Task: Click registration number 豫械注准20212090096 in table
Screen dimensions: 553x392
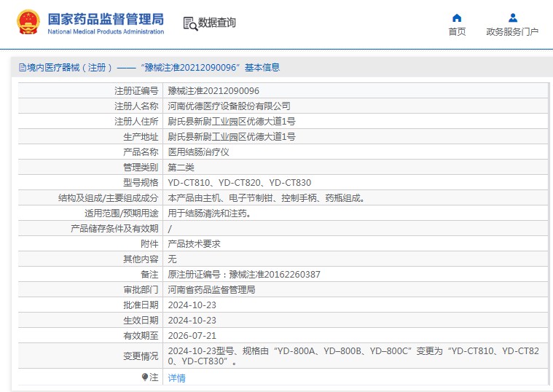Action: [213, 91]
